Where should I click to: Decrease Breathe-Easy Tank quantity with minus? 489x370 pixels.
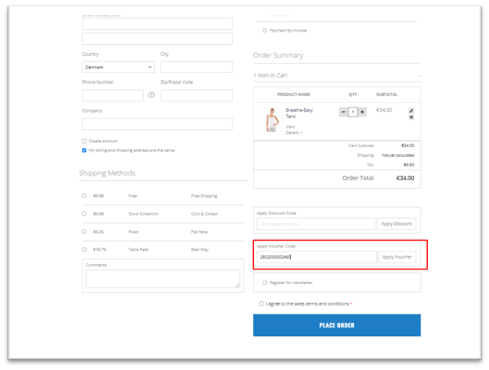pos(343,112)
